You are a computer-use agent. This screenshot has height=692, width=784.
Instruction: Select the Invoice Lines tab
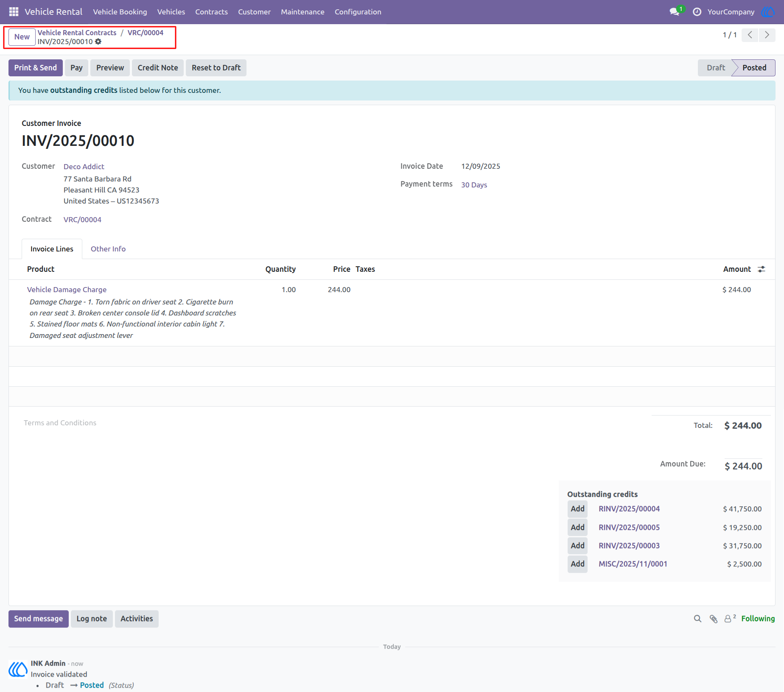[52, 249]
